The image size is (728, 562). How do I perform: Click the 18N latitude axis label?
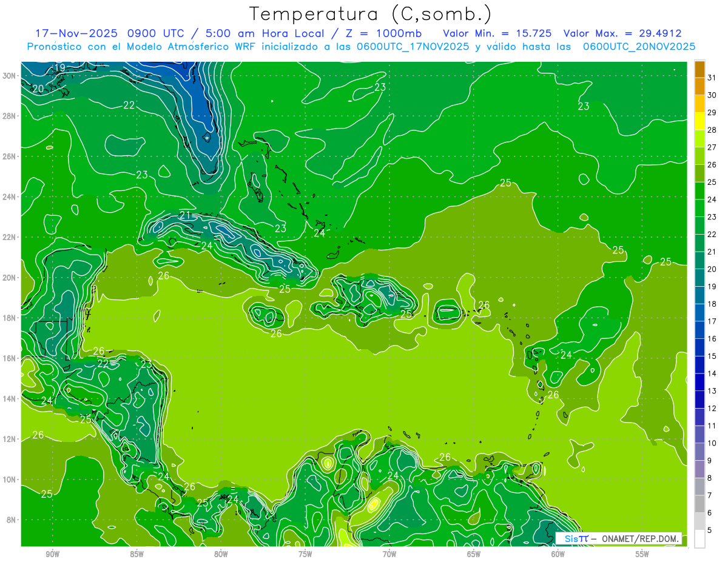(x=10, y=318)
